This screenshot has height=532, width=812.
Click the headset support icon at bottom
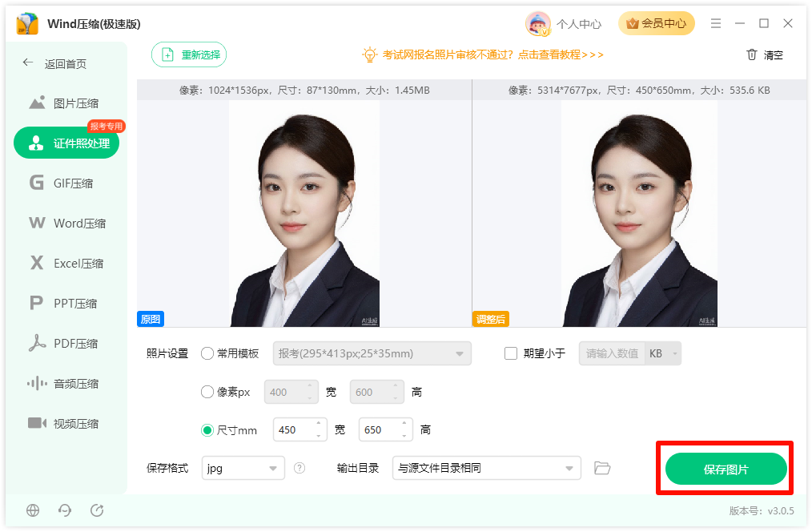(65, 510)
